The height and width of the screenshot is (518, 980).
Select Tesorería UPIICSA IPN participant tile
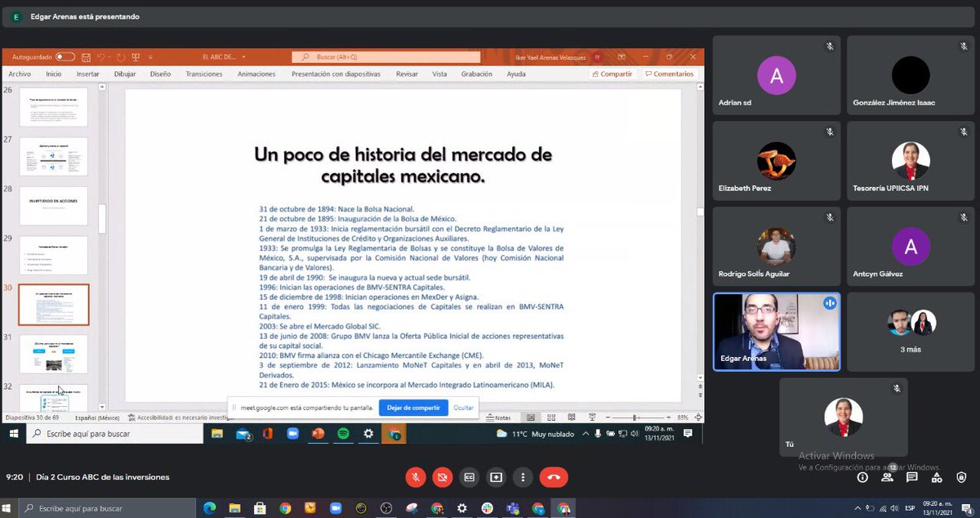click(x=911, y=161)
